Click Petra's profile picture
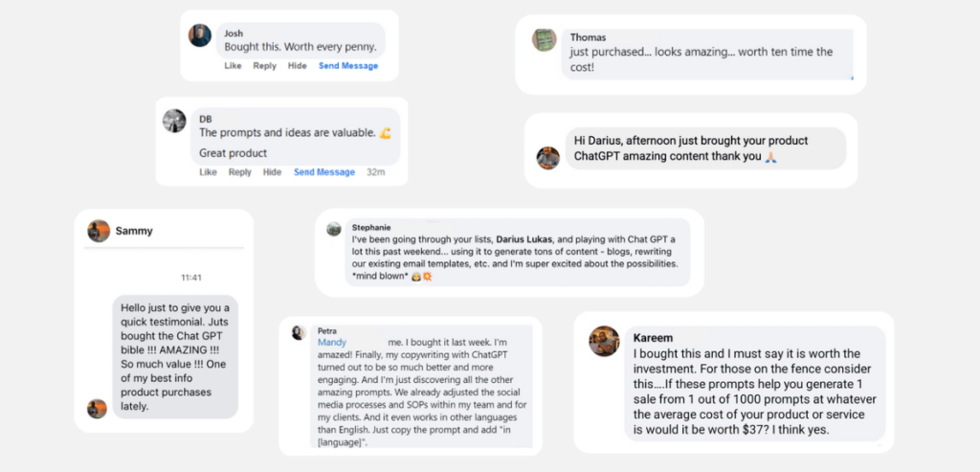980x472 pixels. (299, 333)
